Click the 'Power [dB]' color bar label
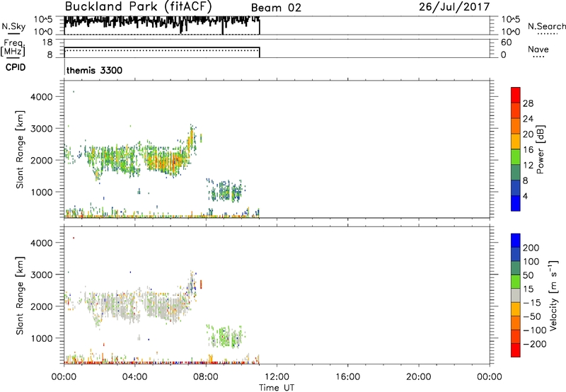 (x=541, y=149)
